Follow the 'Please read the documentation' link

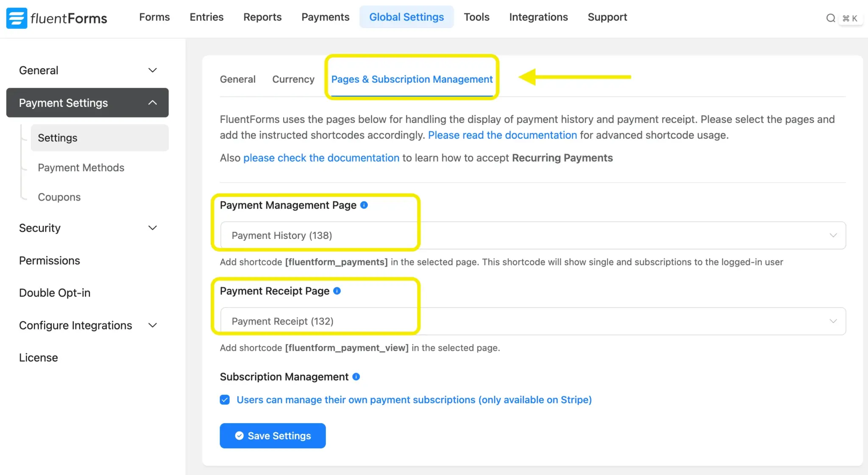(502, 135)
